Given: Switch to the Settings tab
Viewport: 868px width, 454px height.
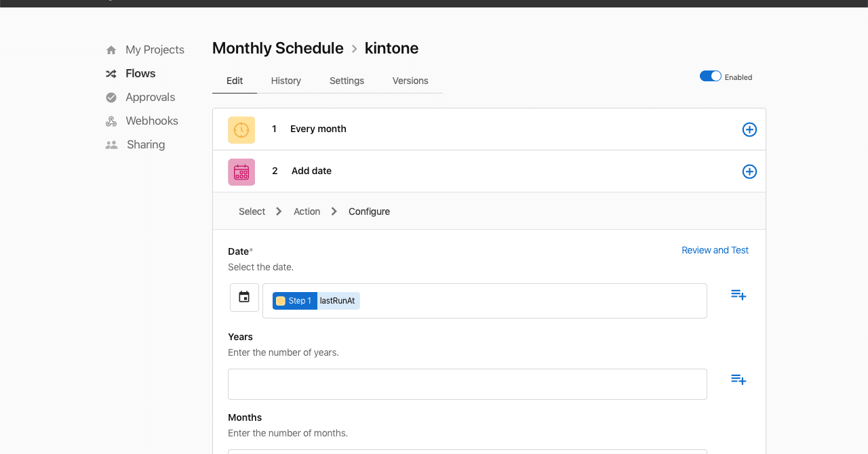Looking at the screenshot, I should [x=347, y=81].
